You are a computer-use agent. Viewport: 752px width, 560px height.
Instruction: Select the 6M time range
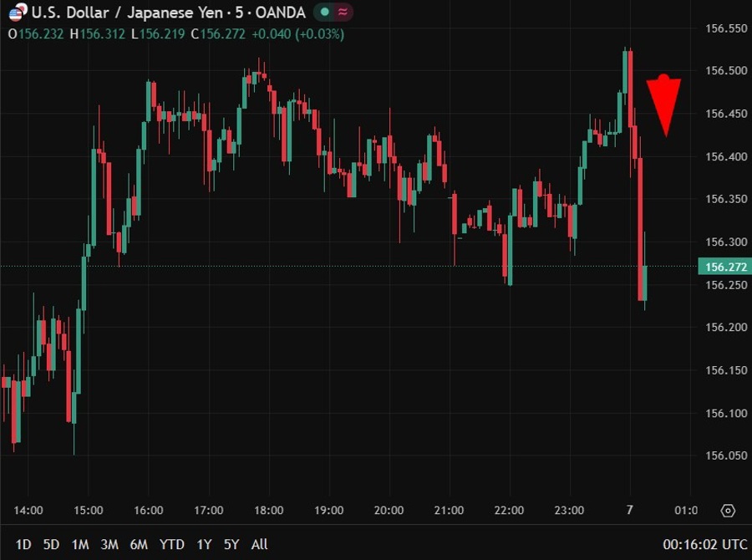click(139, 545)
